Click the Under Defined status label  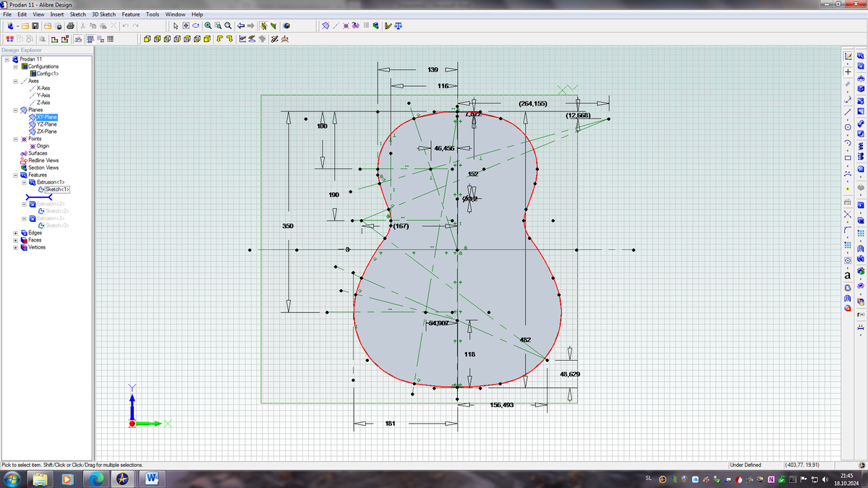pyautogui.click(x=746, y=463)
